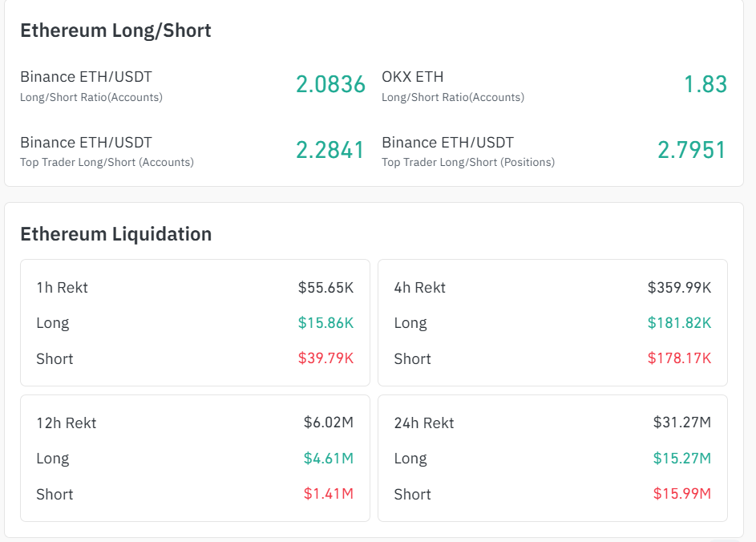Image resolution: width=756 pixels, height=542 pixels.
Task: Click the $39.79K short liquidation value
Action: click(325, 358)
